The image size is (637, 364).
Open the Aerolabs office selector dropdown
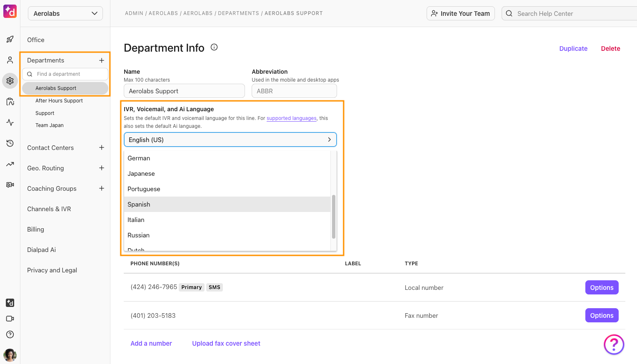[65, 13]
